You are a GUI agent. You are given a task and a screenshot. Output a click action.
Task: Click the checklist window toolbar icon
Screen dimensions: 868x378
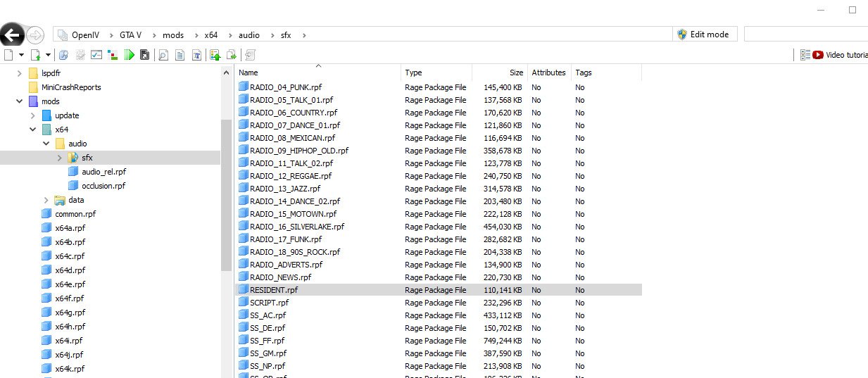click(x=96, y=54)
